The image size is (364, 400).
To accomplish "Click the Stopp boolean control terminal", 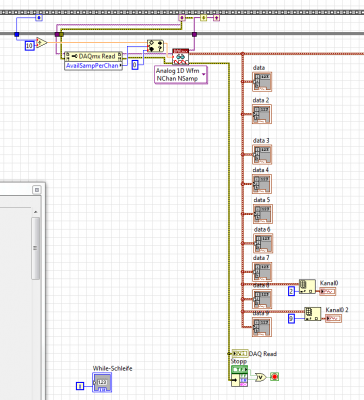I will pyautogui.click(x=239, y=369).
